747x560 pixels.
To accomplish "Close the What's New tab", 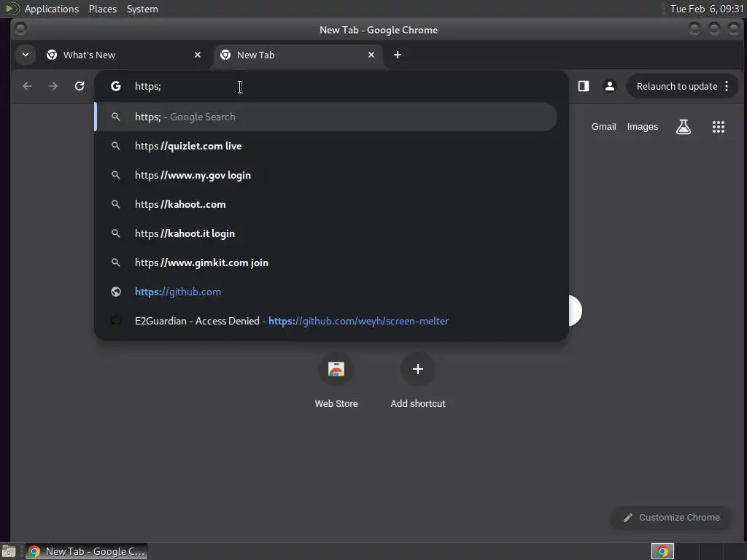I will tap(197, 55).
